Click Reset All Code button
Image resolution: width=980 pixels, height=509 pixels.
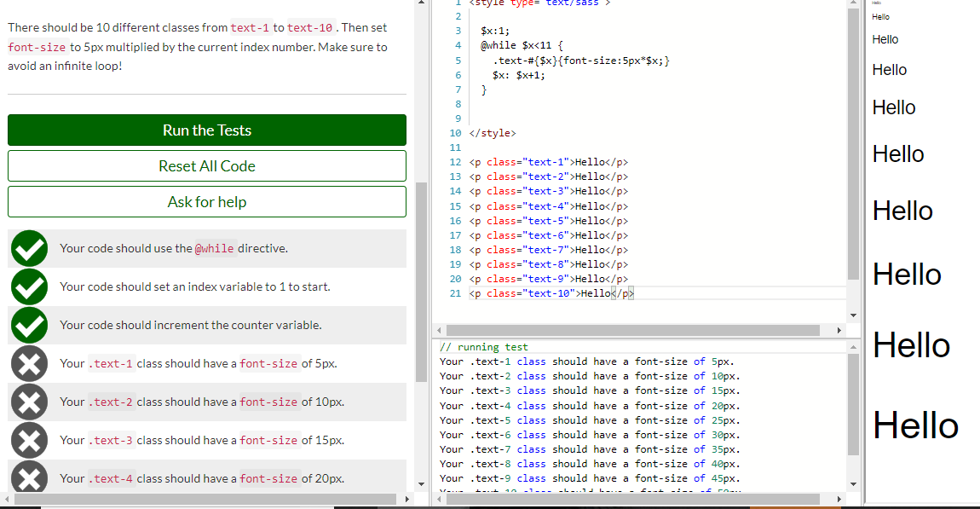pos(207,165)
